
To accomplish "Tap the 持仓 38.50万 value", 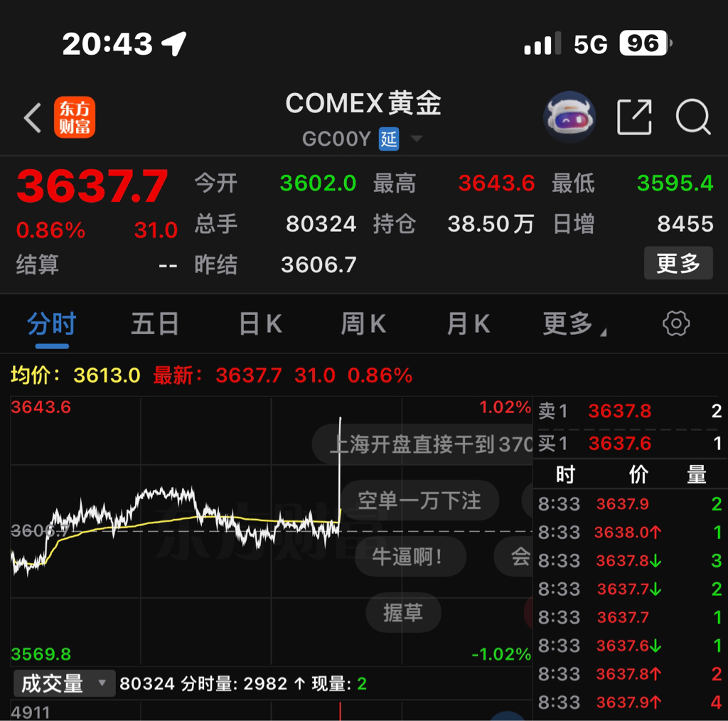I will tap(491, 224).
